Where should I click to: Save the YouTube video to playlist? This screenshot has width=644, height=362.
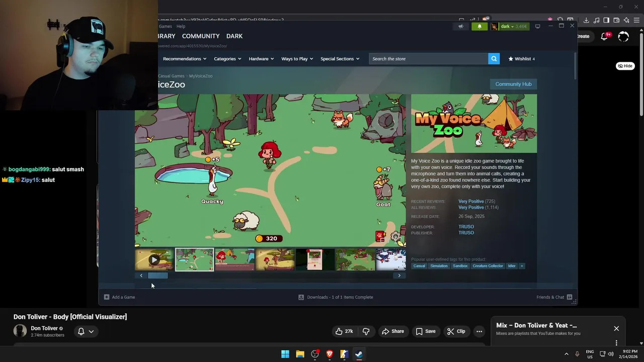tap(426, 331)
